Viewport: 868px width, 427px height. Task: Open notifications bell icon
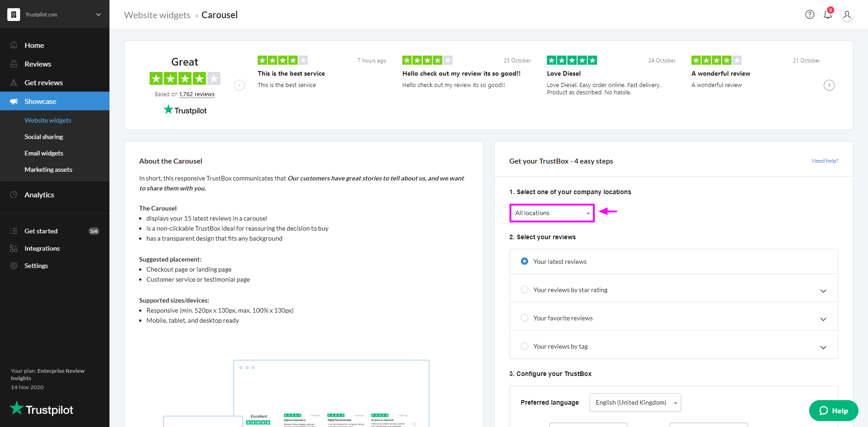(x=828, y=14)
